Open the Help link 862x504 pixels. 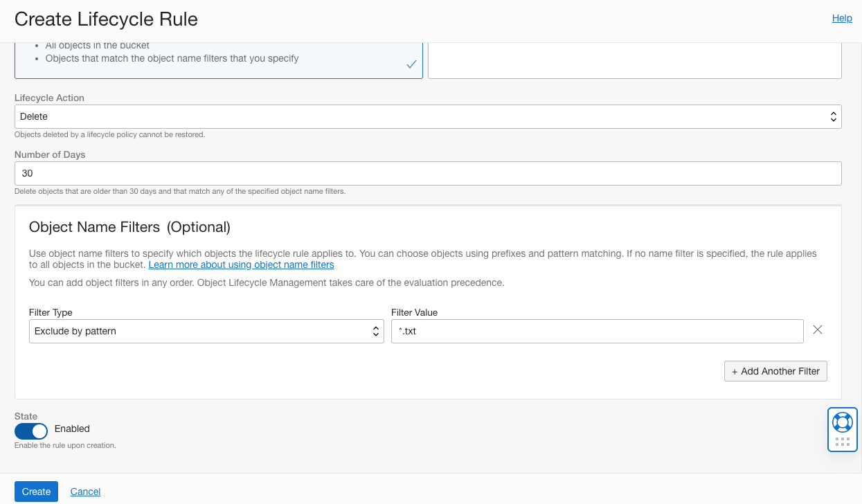tap(842, 18)
